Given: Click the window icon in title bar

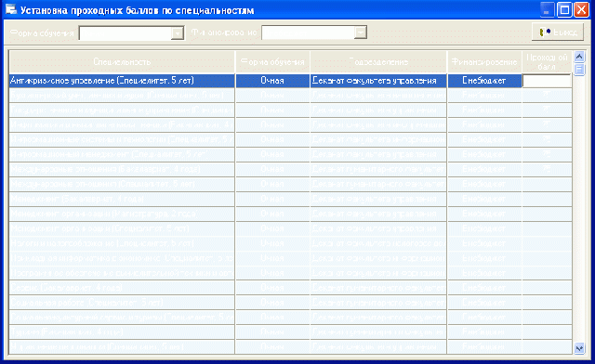Looking at the screenshot, I should pos(11,10).
